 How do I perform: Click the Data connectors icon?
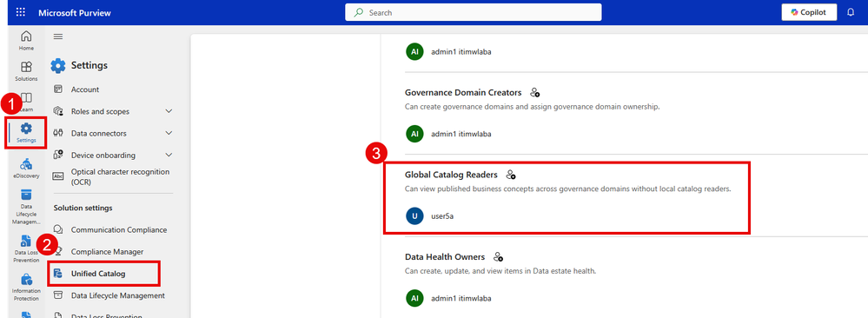click(x=58, y=133)
